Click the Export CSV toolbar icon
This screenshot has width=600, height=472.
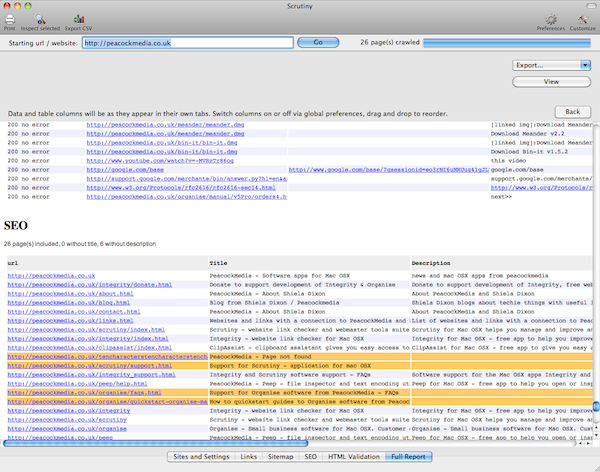[78, 22]
